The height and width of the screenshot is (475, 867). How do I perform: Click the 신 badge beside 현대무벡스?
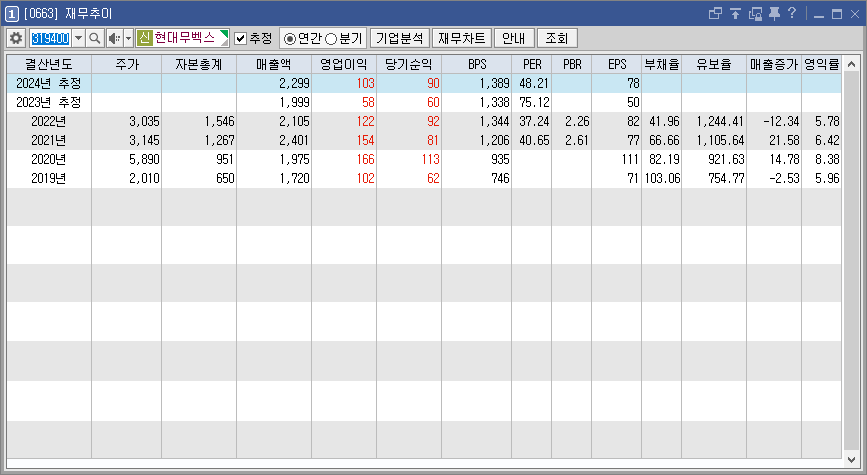click(x=144, y=38)
